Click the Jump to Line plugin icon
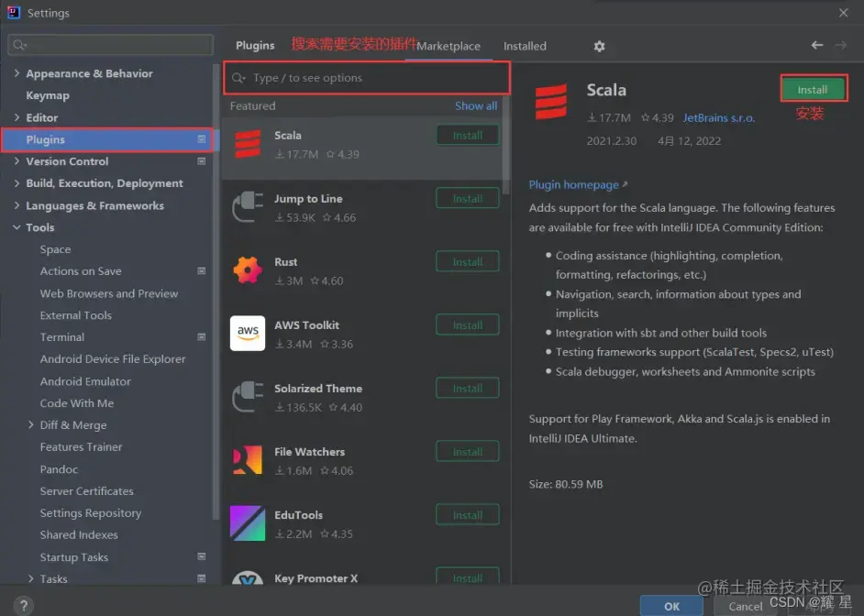The width and height of the screenshot is (864, 616). click(248, 207)
